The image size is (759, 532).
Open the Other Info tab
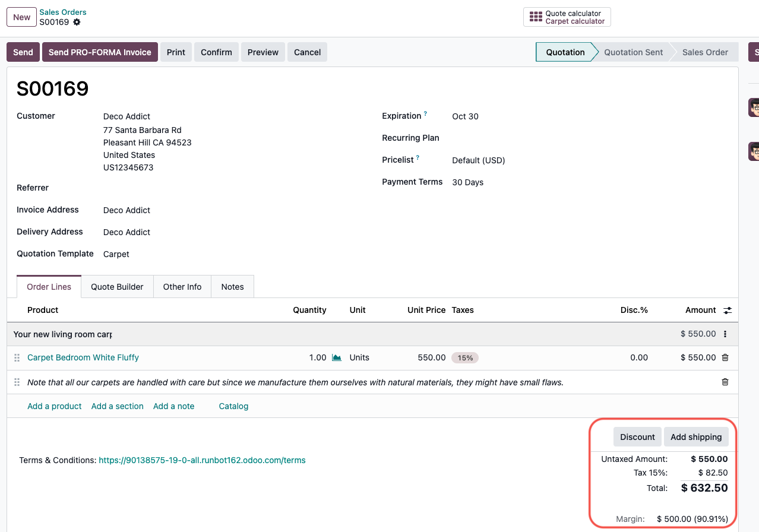coord(182,287)
